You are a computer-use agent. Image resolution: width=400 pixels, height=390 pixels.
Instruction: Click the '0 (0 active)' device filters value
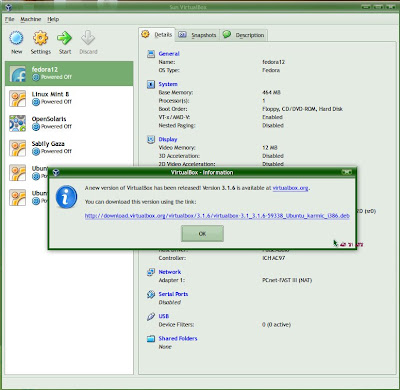point(276,325)
